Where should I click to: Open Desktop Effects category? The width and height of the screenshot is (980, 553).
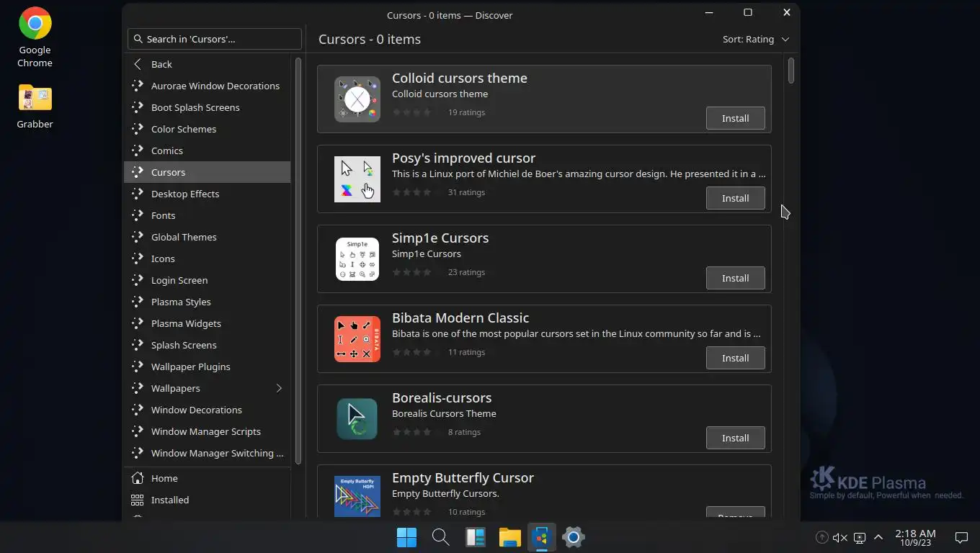pyautogui.click(x=208, y=194)
